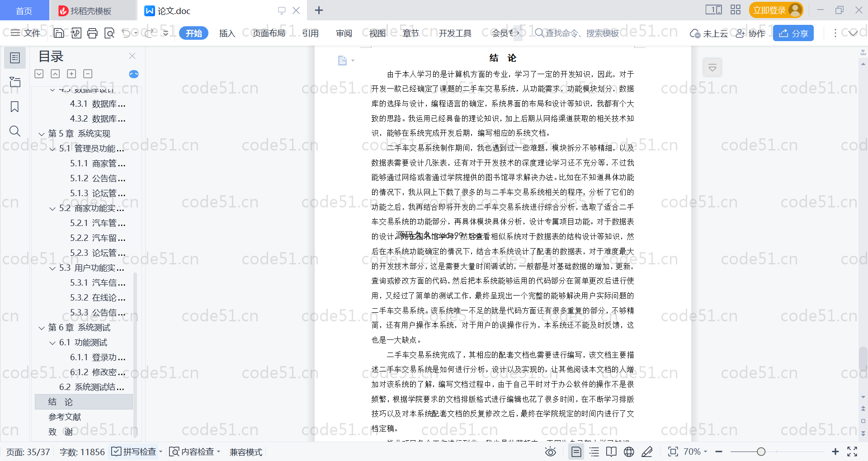The height and width of the screenshot is (461, 868).
Task: Click the 分享 share button
Action: click(x=793, y=33)
